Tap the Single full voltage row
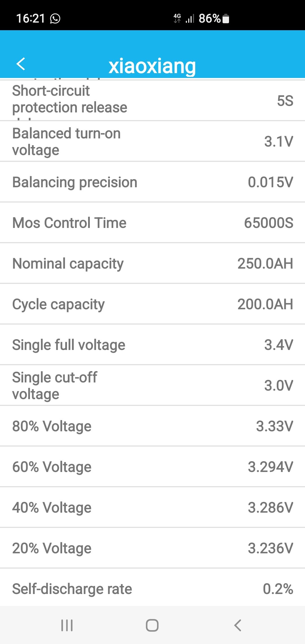Image resolution: width=305 pixels, height=644 pixels. pos(152,345)
